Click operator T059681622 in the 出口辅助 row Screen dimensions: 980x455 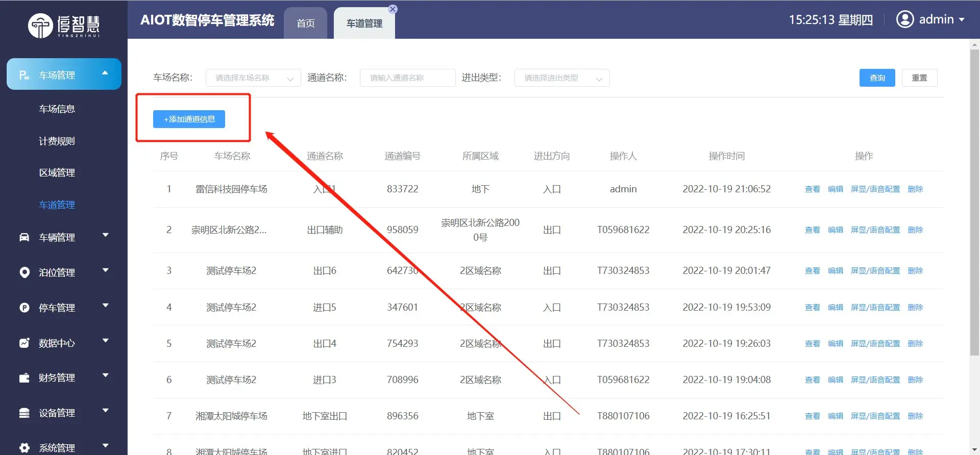pyautogui.click(x=623, y=230)
